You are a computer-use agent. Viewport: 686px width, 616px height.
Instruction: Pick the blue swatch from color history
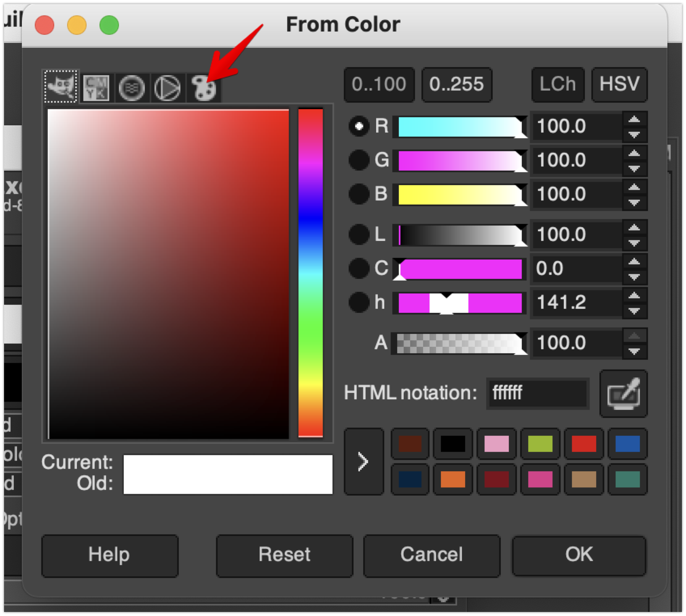click(x=627, y=444)
